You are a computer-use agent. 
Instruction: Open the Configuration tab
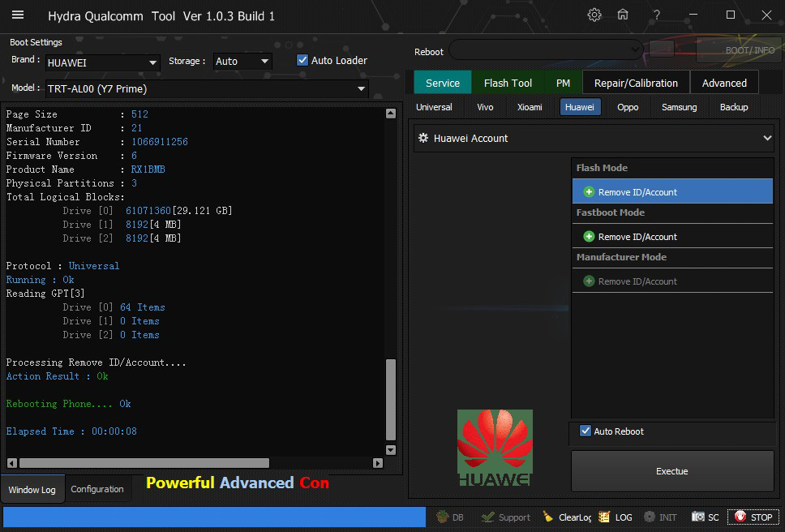pyautogui.click(x=97, y=489)
